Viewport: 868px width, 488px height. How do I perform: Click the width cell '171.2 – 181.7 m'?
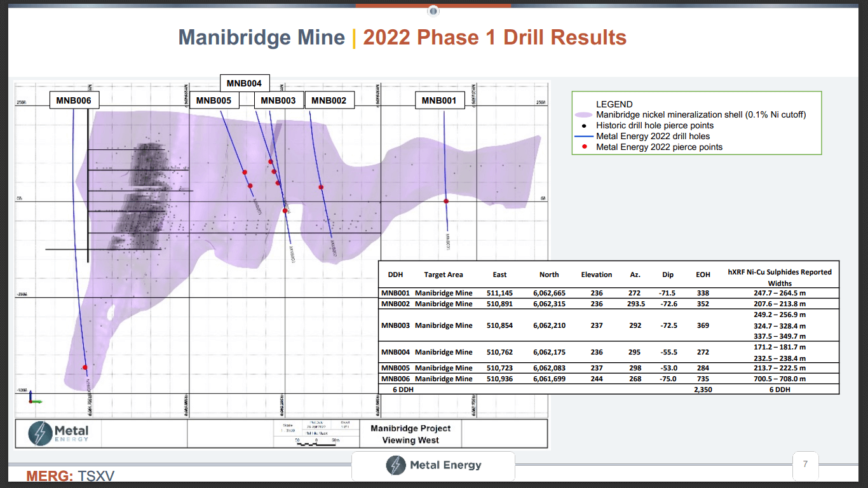coord(780,347)
